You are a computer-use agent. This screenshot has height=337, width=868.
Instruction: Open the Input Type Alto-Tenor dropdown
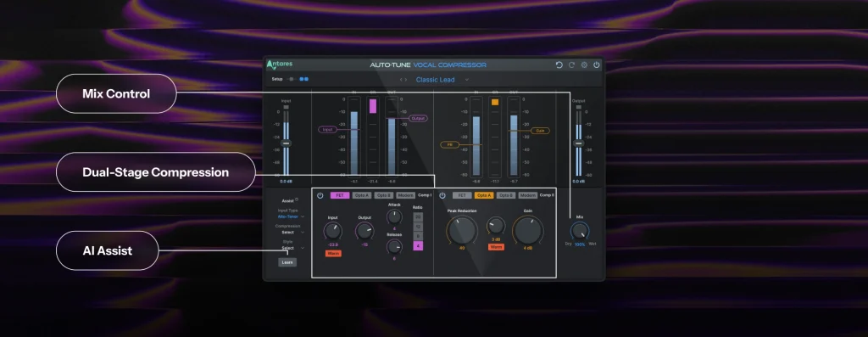point(291,216)
